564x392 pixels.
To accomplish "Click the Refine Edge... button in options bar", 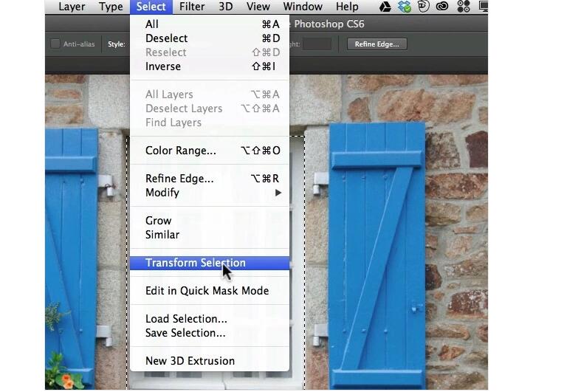I will click(x=376, y=44).
